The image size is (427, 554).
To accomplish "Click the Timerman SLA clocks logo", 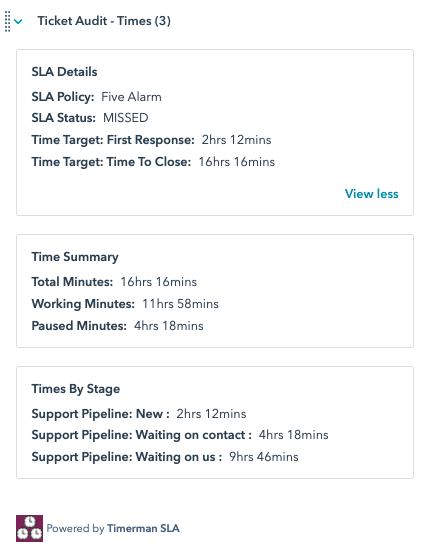I will point(29,528).
